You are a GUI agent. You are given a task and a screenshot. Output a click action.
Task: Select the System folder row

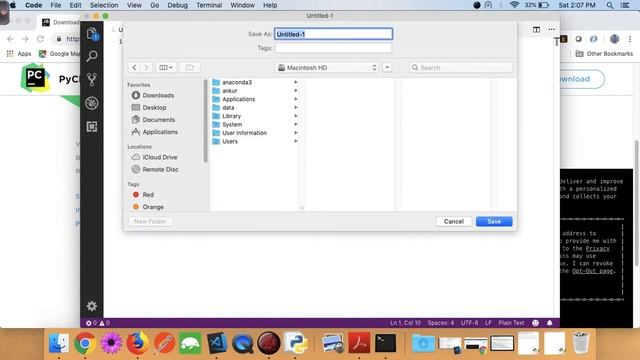(x=255, y=124)
